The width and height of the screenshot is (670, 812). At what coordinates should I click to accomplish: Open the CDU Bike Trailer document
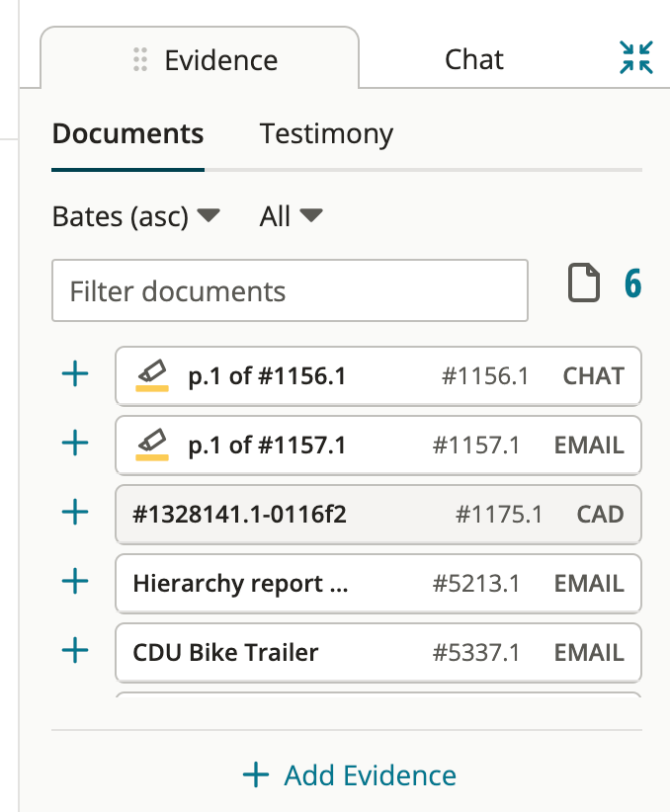pos(378,653)
